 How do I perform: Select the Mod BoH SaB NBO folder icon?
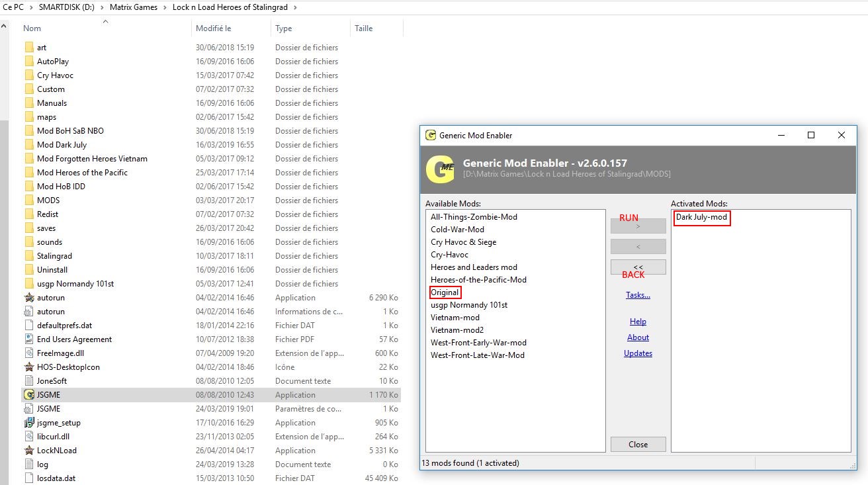(28, 130)
